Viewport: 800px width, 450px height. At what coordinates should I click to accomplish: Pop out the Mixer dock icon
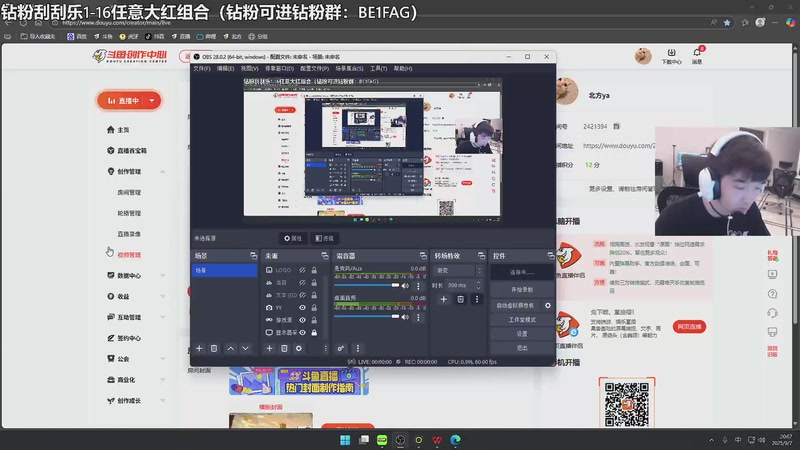[422, 256]
